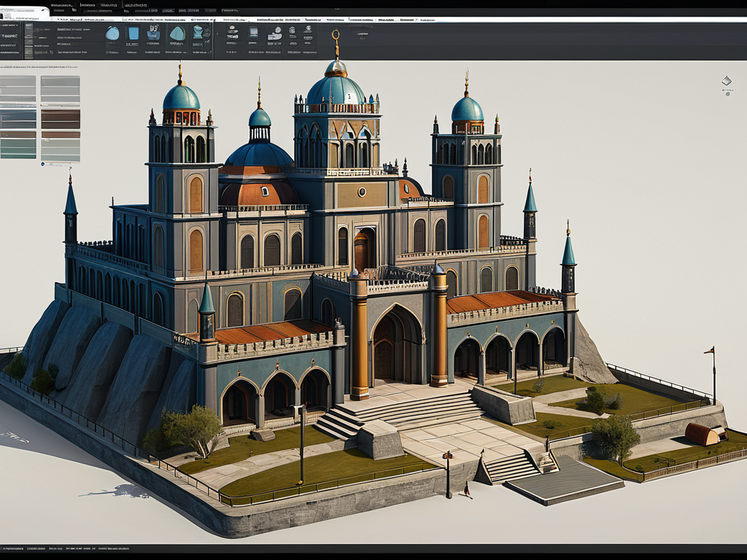
Task: Pick the teal cone shape icon
Action: pyautogui.click(x=177, y=34)
